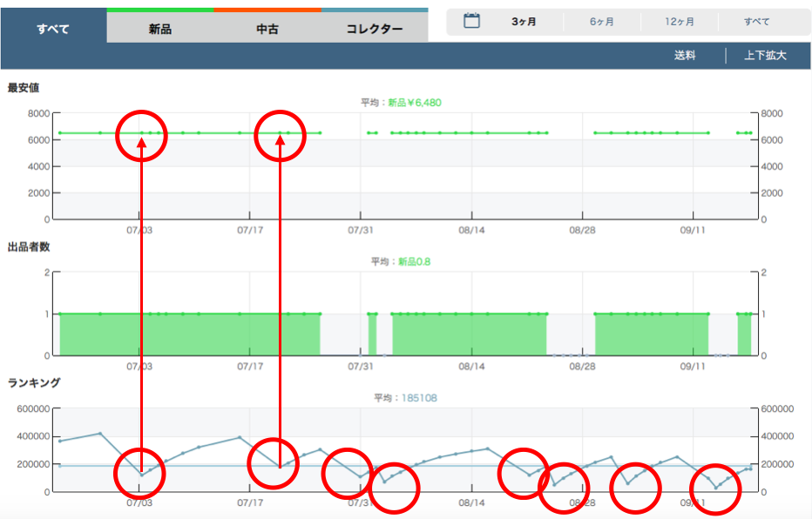Click the 出品者数 chart heading
The height and width of the screenshot is (519, 812).
(29, 246)
